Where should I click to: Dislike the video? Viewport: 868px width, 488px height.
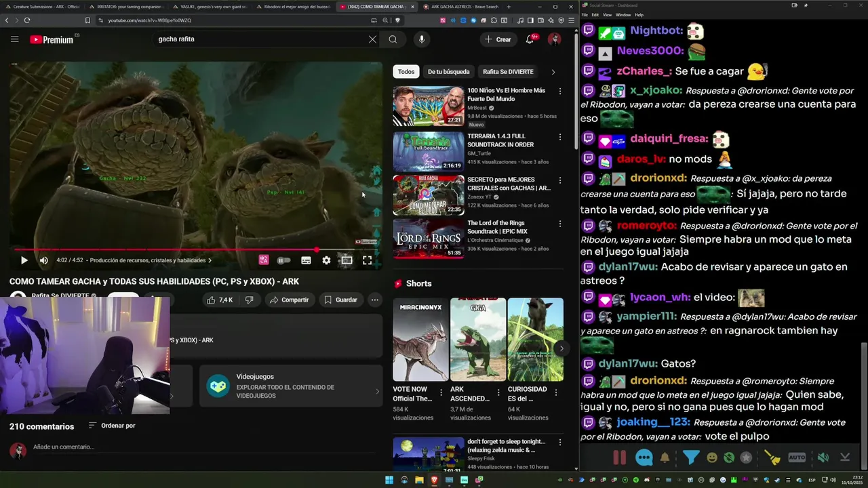pos(249,300)
